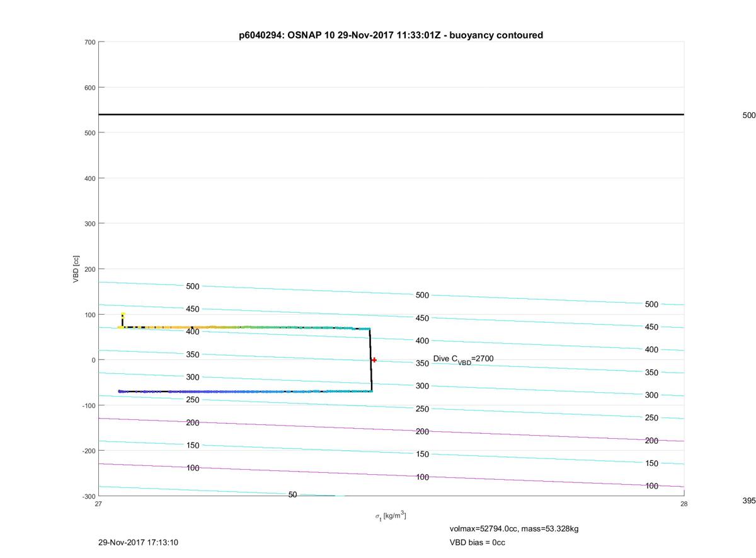
Task: Click the blue lower horizontal trace segment
Action: pyautogui.click(x=246, y=392)
